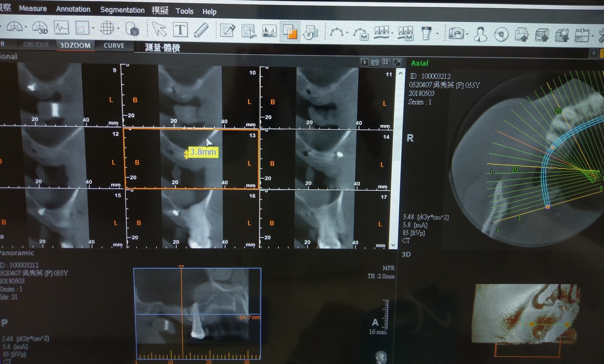Switch to the CURVE tab

point(114,46)
